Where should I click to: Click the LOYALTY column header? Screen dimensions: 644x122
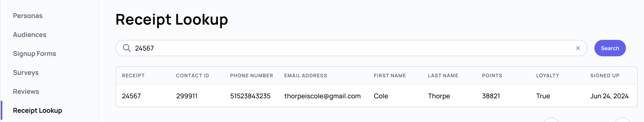click(x=548, y=76)
